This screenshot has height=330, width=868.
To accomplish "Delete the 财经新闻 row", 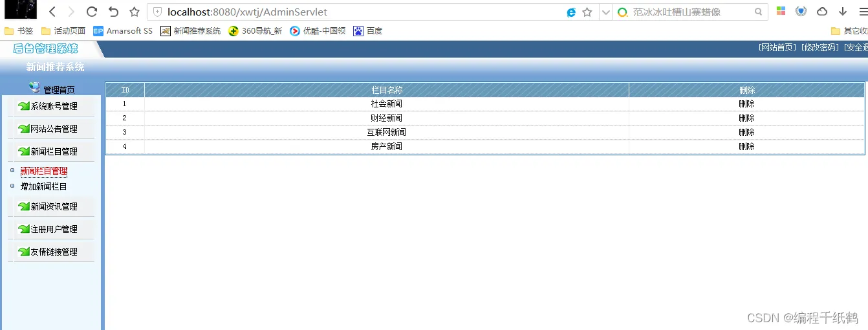I will pos(747,118).
